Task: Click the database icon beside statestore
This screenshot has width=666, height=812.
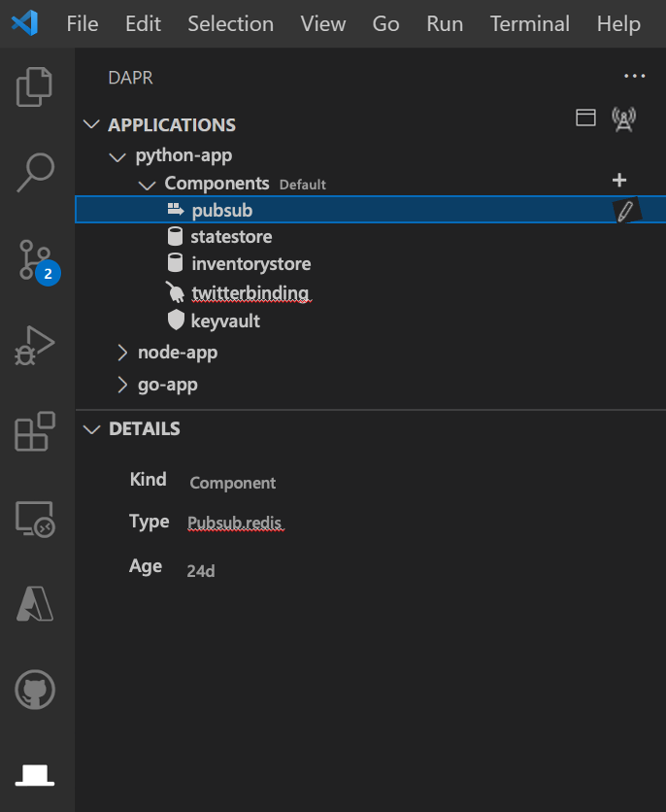Action: tap(176, 236)
